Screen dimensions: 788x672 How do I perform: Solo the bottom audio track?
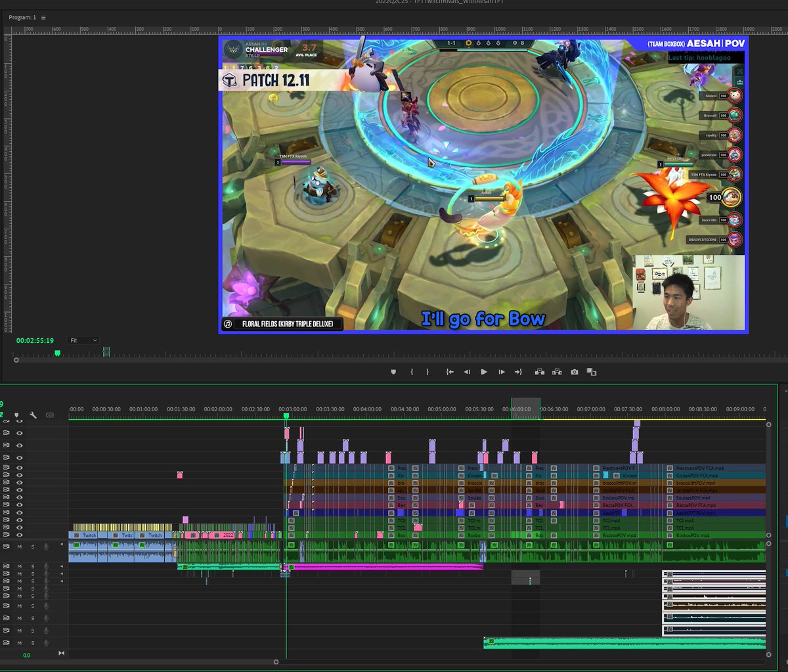point(32,642)
